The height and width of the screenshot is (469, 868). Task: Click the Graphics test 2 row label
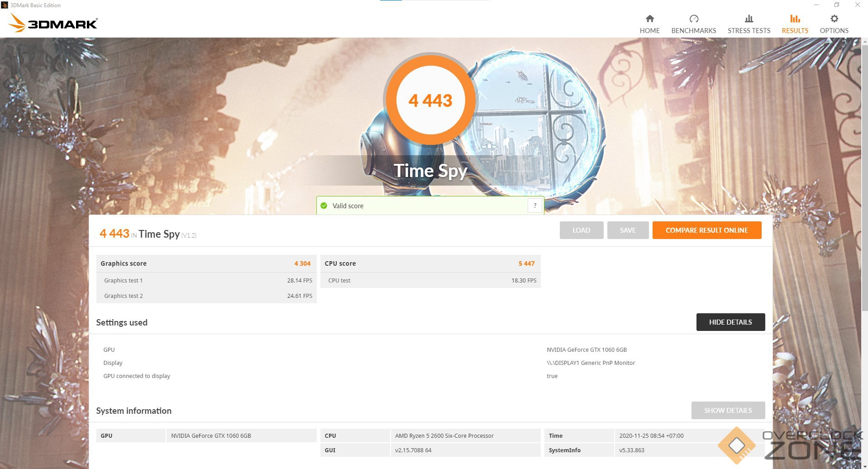pyautogui.click(x=123, y=296)
